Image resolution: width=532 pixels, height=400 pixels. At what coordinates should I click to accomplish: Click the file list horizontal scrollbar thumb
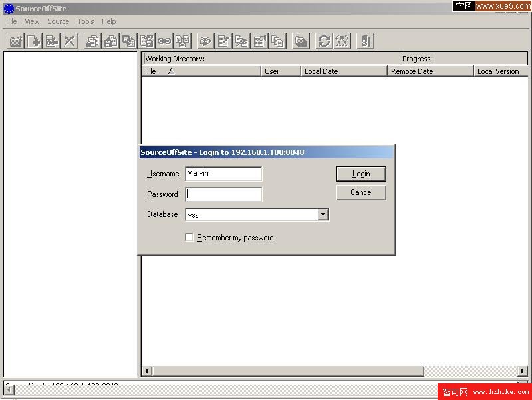coord(288,371)
